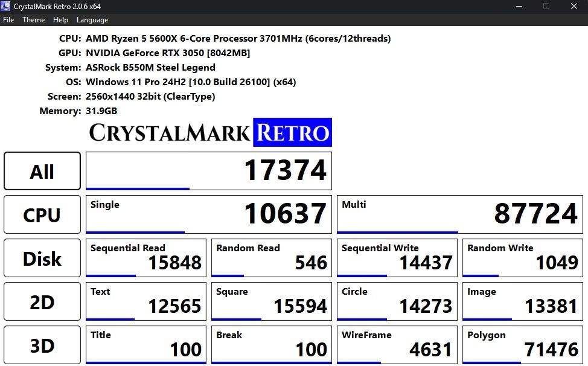Open the Language menu

[92, 20]
